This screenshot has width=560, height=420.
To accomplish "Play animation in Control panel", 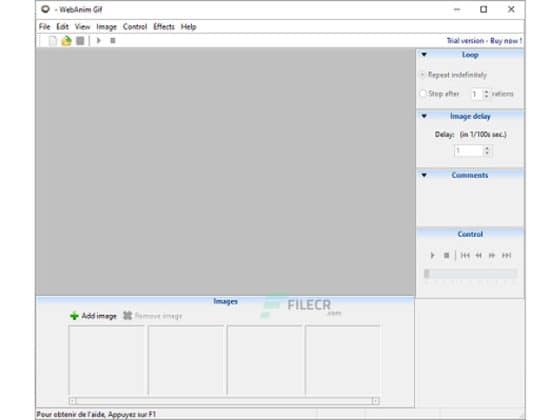I will click(x=432, y=255).
